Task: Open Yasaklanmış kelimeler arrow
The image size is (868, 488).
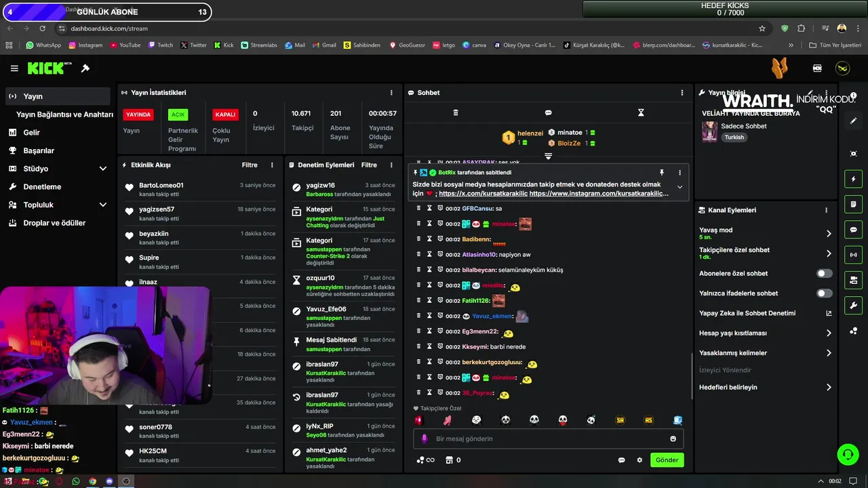Action: (x=829, y=353)
